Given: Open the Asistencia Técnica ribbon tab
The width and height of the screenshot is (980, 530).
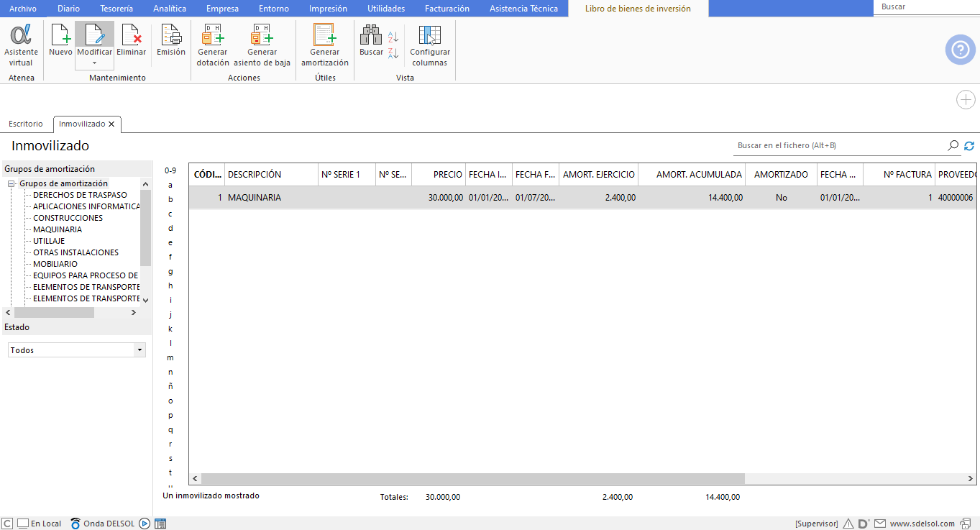Looking at the screenshot, I should tap(523, 9).
